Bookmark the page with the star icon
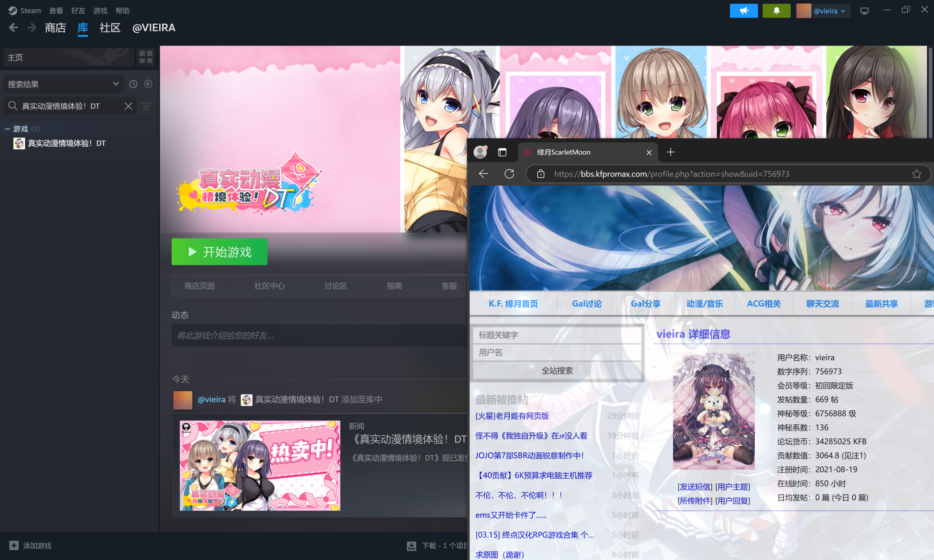 coord(916,174)
